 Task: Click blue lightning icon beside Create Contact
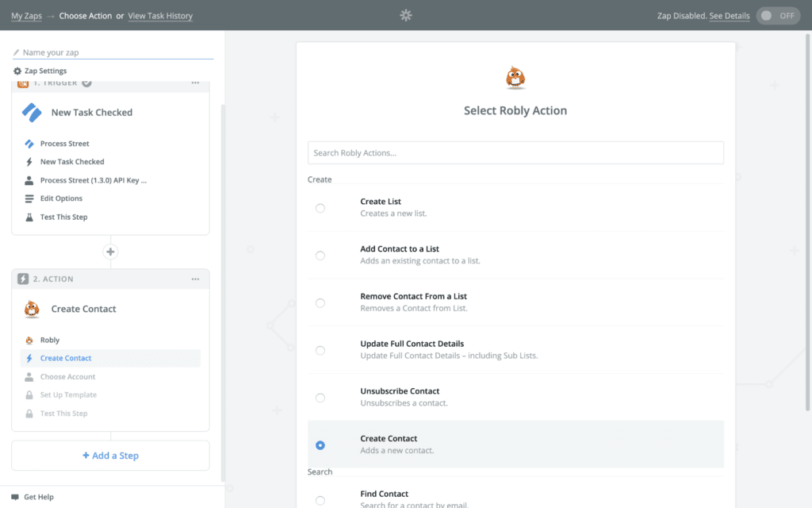click(x=29, y=358)
